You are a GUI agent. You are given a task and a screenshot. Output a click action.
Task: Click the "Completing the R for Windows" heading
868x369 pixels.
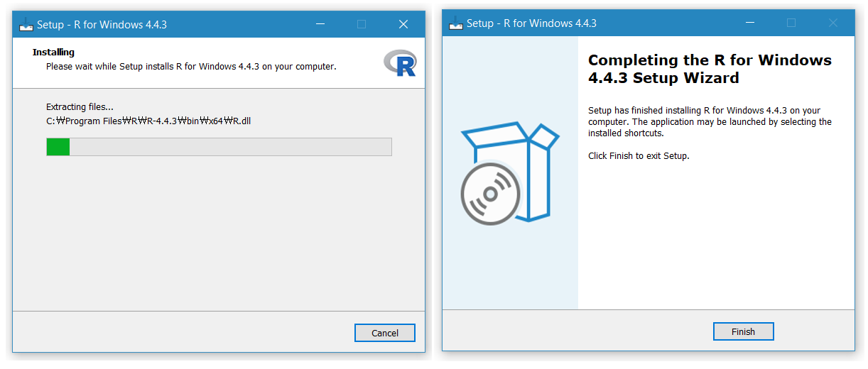tap(710, 69)
